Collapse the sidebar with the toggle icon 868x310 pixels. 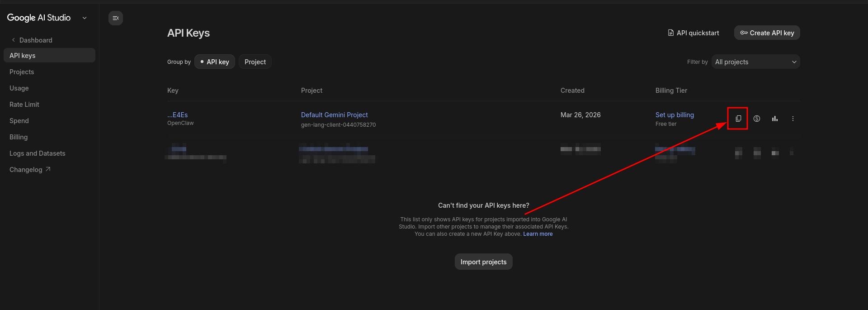(116, 18)
